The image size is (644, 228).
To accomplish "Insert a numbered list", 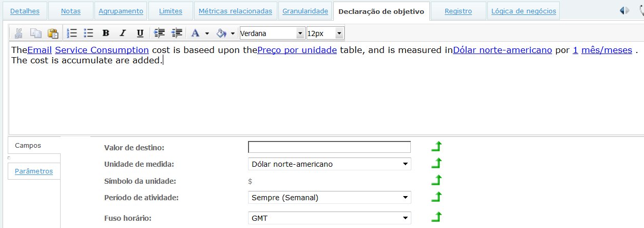I will 72,33.
